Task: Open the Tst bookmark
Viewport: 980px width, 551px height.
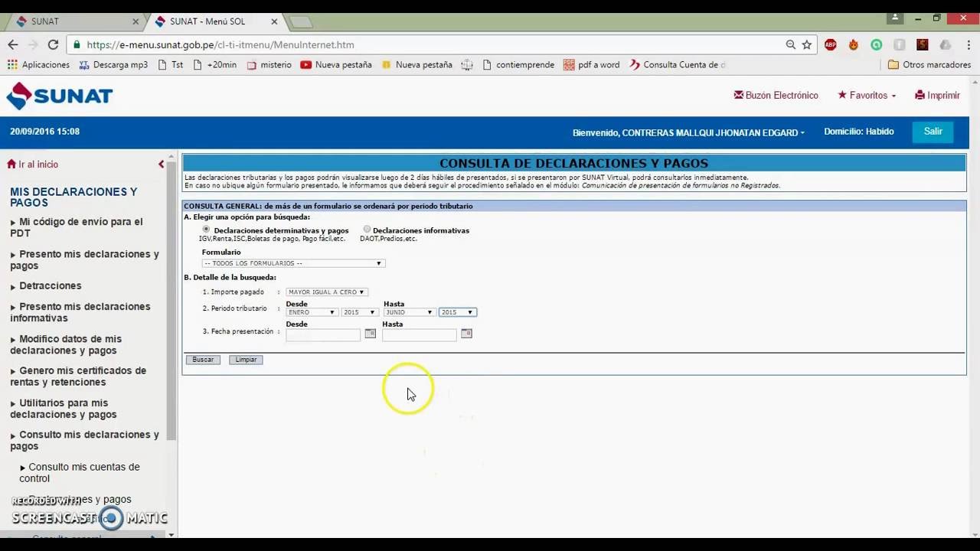Action: coord(170,65)
